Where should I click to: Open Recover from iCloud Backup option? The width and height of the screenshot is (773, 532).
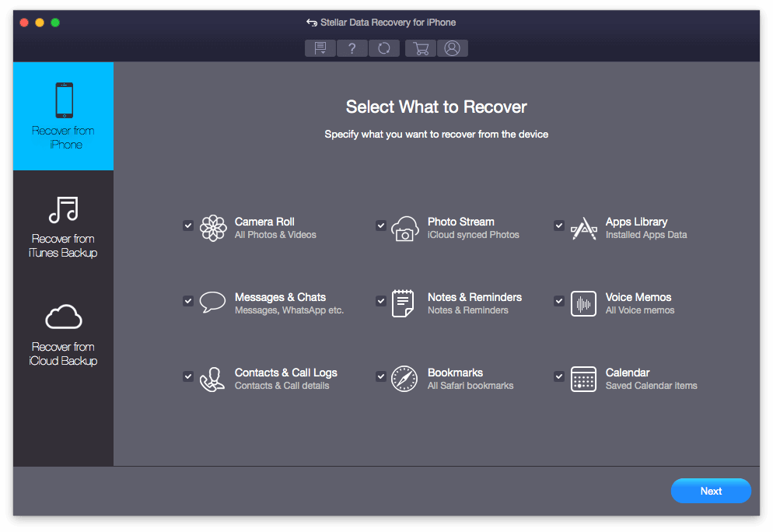click(63, 333)
